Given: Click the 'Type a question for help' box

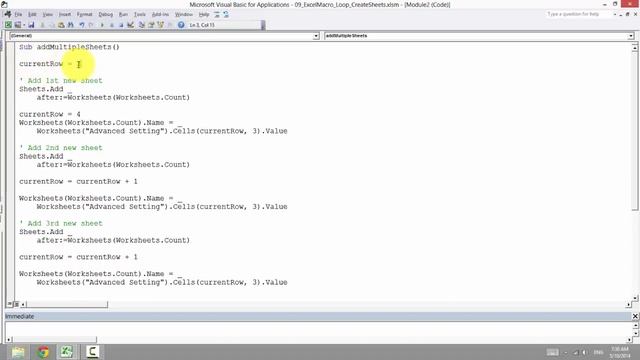Looking at the screenshot, I should (x=578, y=14).
